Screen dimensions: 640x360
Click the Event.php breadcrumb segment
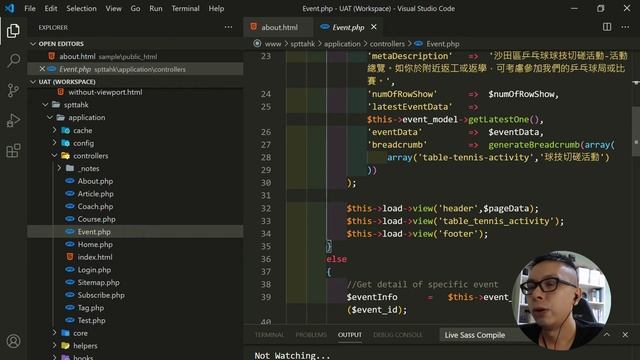pos(442,44)
